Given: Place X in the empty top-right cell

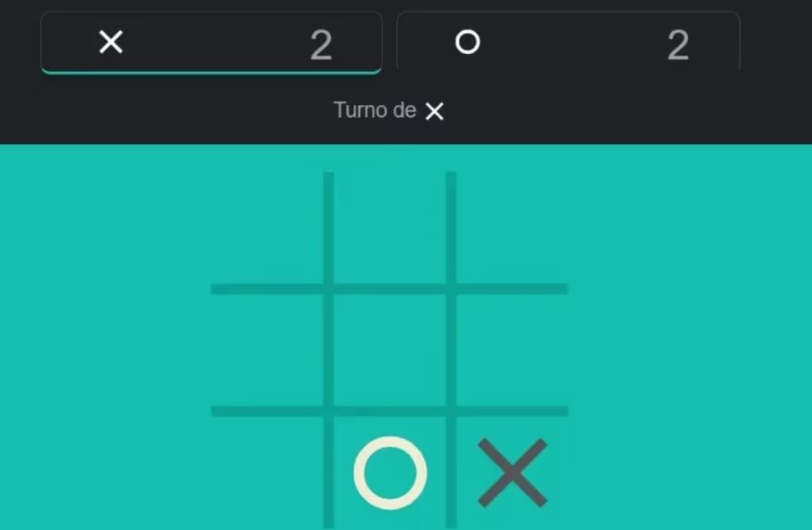Looking at the screenshot, I should (512, 227).
